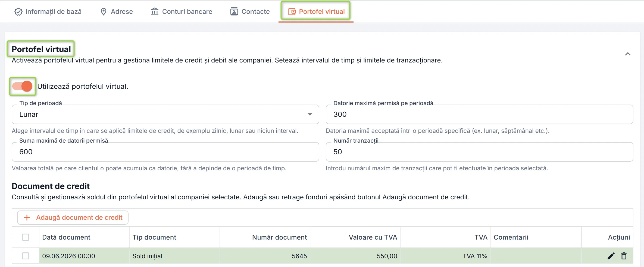Click the Portofel virtual section heading
Screen dimensions: 644x267
(41, 49)
